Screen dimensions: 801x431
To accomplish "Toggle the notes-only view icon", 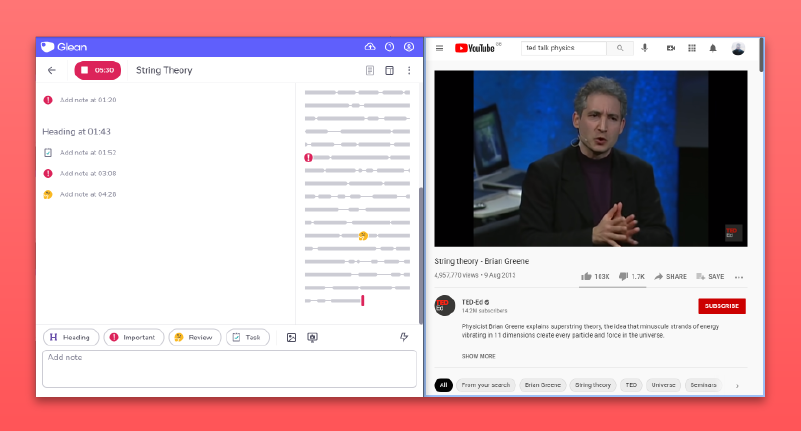I will (370, 70).
